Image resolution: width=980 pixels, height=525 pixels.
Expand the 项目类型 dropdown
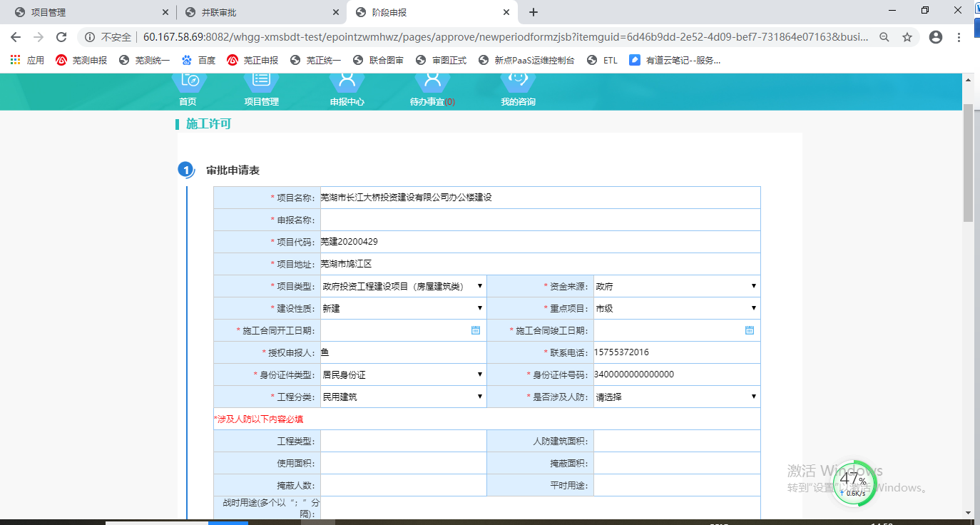point(403,287)
